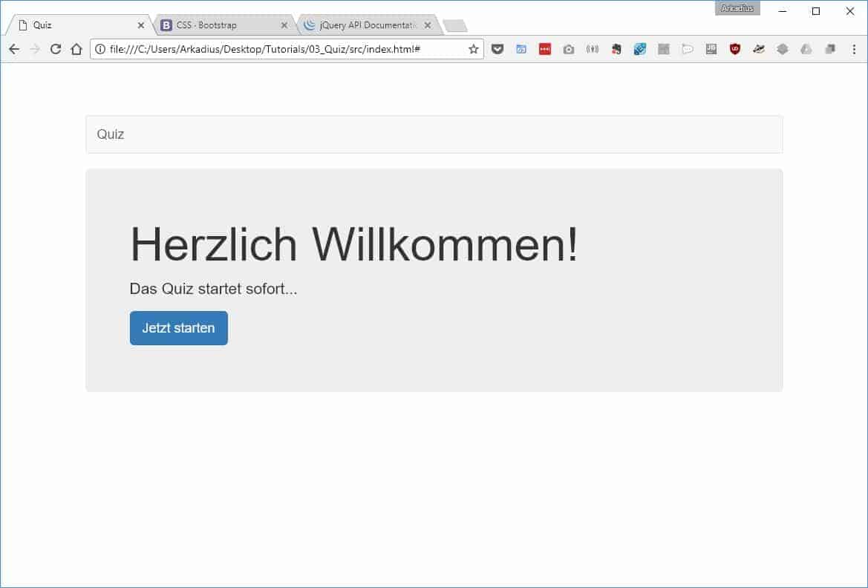Switch to the Quiz tab
This screenshot has height=588, width=868.
point(77,25)
